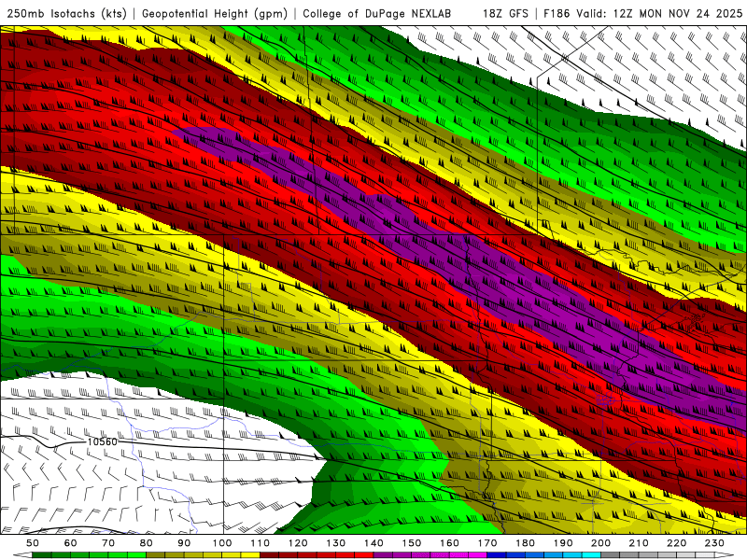Image resolution: width=747 pixels, height=560 pixels.
Task: Click the legend value 180
Action: click(x=525, y=543)
